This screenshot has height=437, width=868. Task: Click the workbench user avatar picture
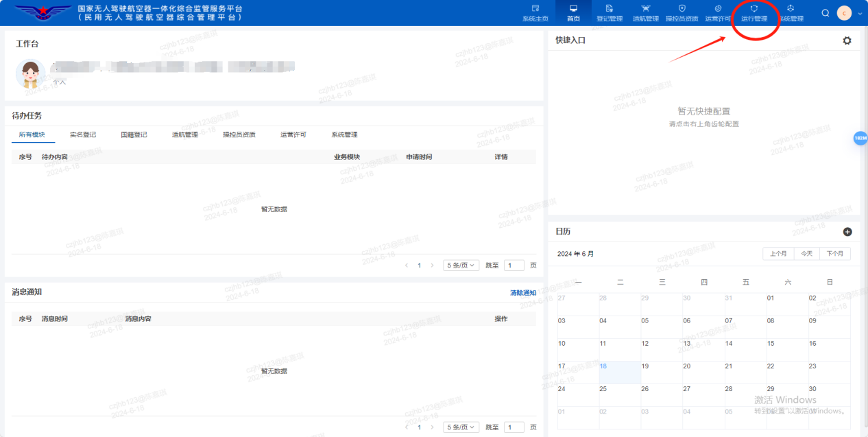(x=31, y=74)
